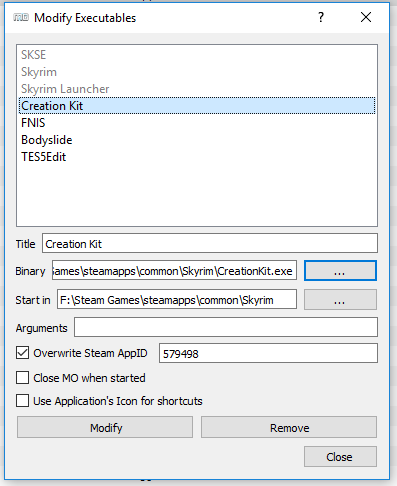Select FNIS in executables list
The height and width of the screenshot is (486, 397).
[197, 123]
